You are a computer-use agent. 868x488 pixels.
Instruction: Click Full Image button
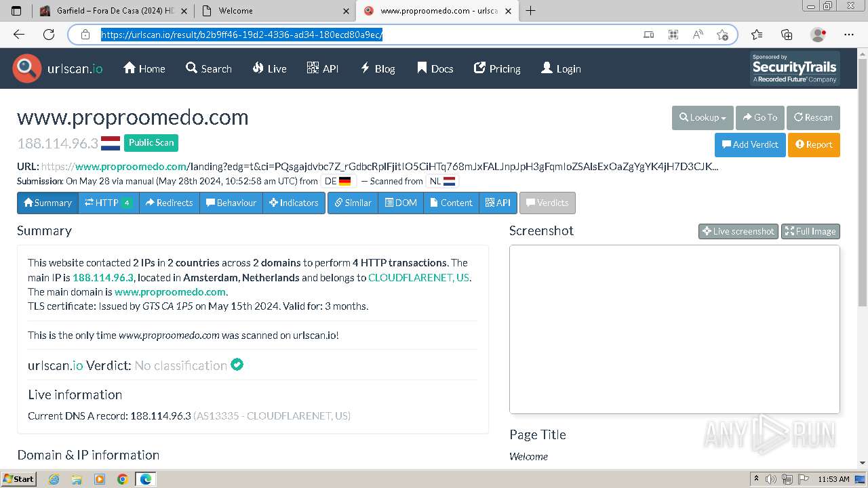[810, 231]
